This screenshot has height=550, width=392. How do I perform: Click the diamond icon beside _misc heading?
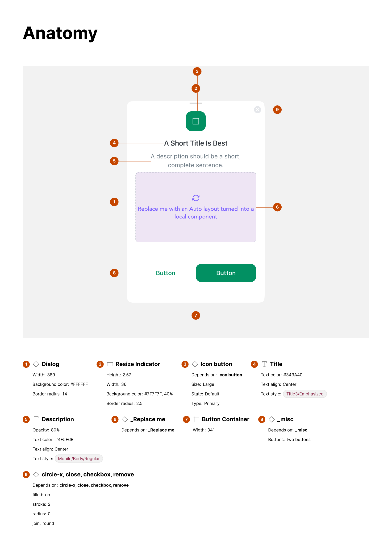point(271,419)
